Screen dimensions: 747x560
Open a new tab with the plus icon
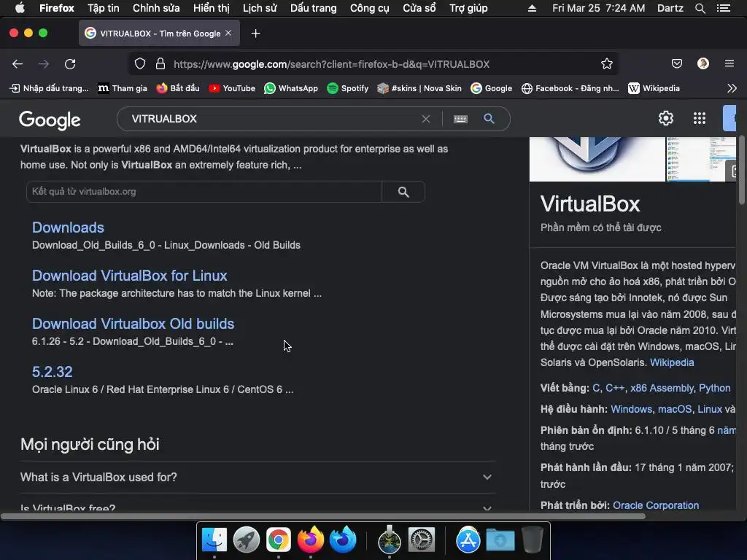point(256,34)
